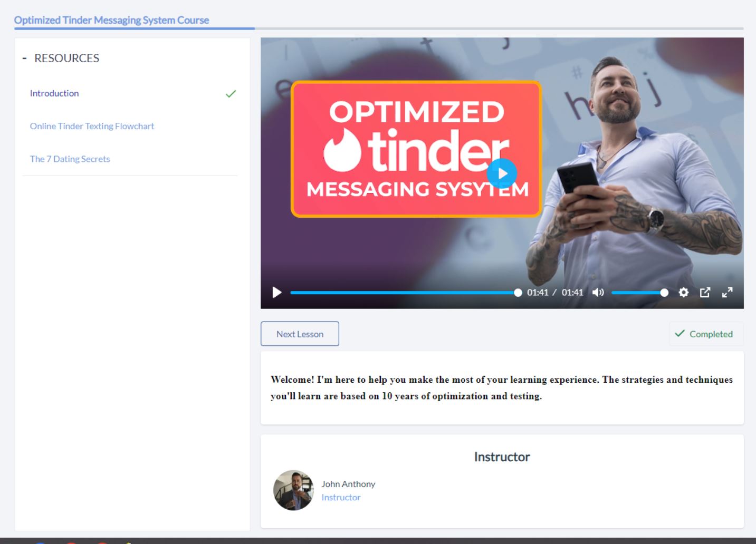Click the green checkmark beside Introduction
The height and width of the screenshot is (544, 756).
point(231,94)
